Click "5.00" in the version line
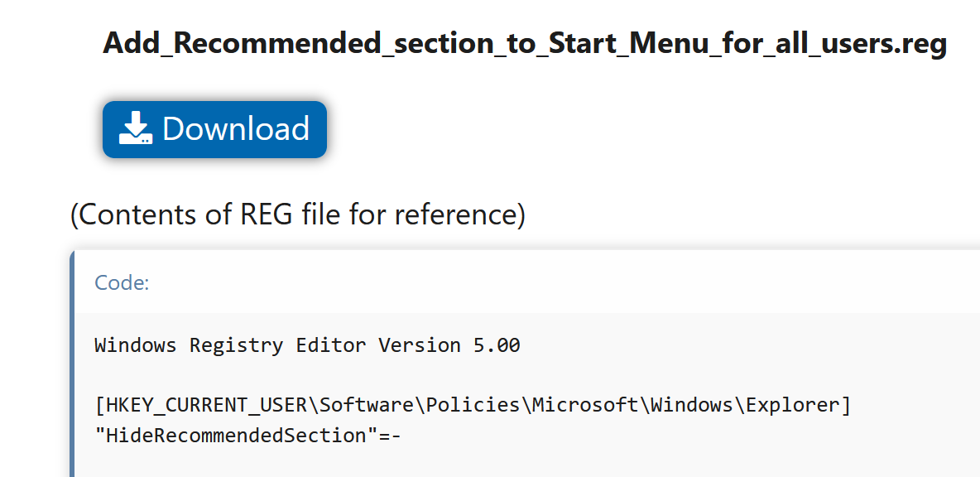This screenshot has height=477, width=980. 497,345
